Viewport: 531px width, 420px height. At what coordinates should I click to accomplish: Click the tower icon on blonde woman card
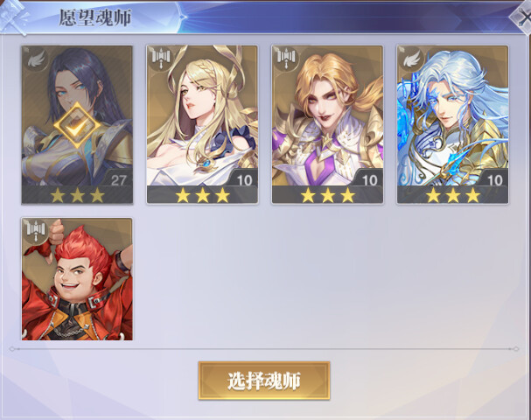point(161,59)
